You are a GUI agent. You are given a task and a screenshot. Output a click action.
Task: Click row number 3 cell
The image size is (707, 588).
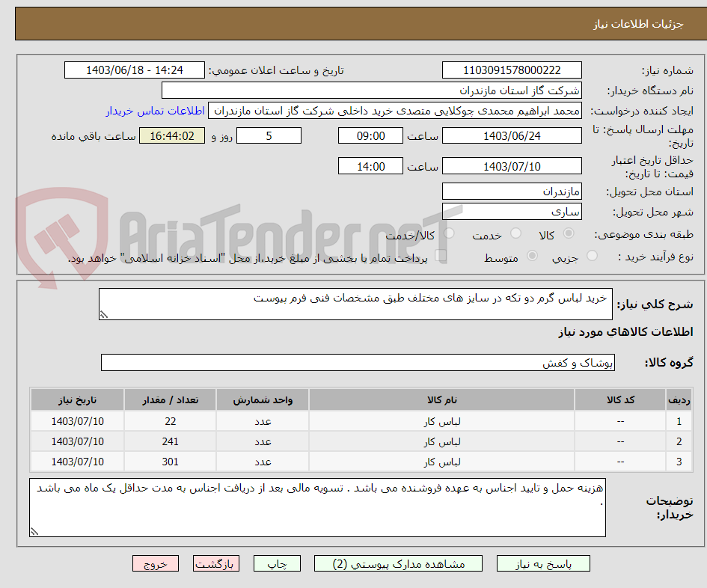coord(679,462)
